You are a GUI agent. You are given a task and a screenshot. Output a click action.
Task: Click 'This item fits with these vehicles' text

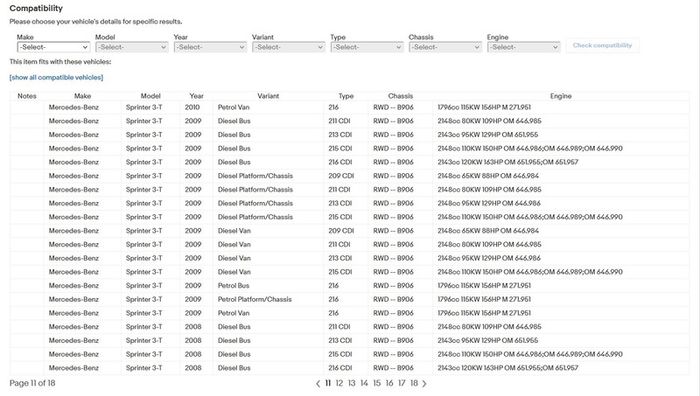click(x=60, y=62)
